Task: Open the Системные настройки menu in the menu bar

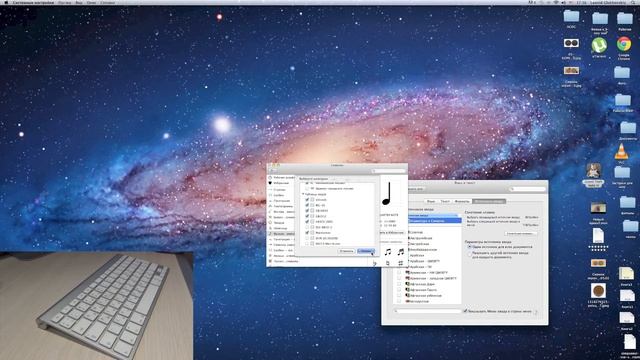Action: 33,2
